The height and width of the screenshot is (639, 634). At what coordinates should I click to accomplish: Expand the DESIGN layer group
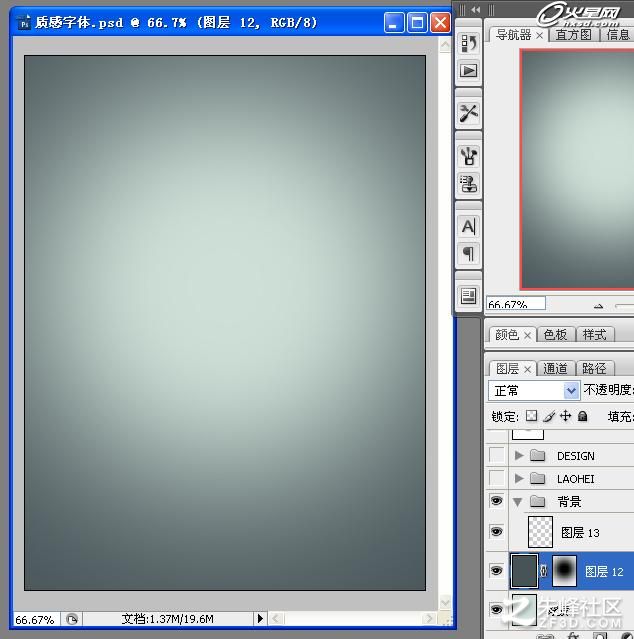[x=519, y=455]
